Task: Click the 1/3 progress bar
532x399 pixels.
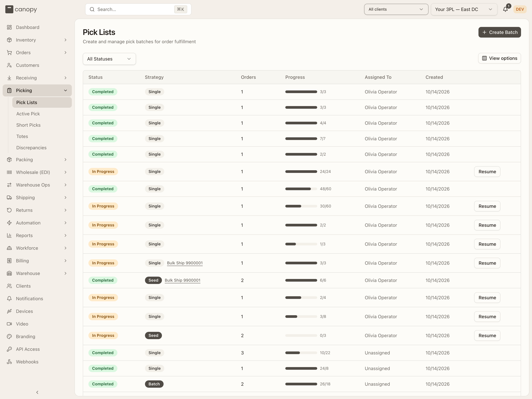Action: point(301,244)
